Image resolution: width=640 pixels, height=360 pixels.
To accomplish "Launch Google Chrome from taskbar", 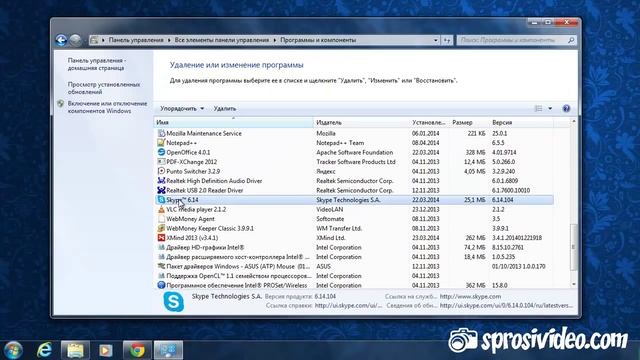I will 137,350.
